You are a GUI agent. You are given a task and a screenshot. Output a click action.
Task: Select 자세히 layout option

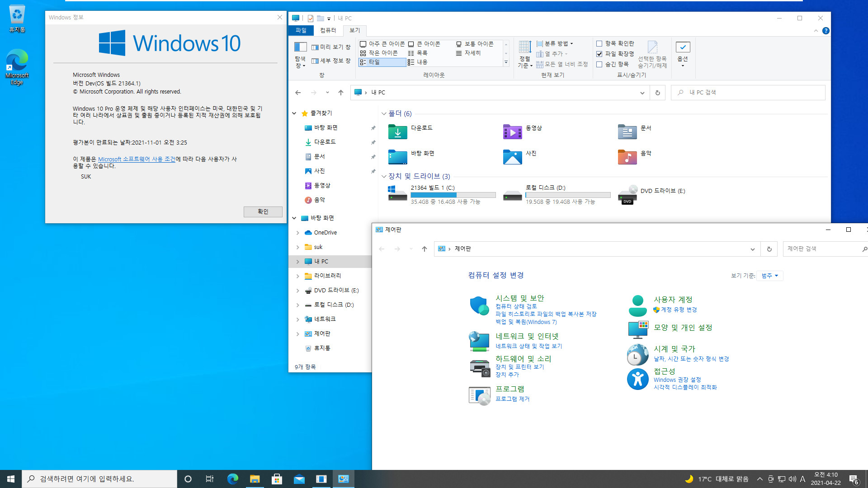coord(468,53)
